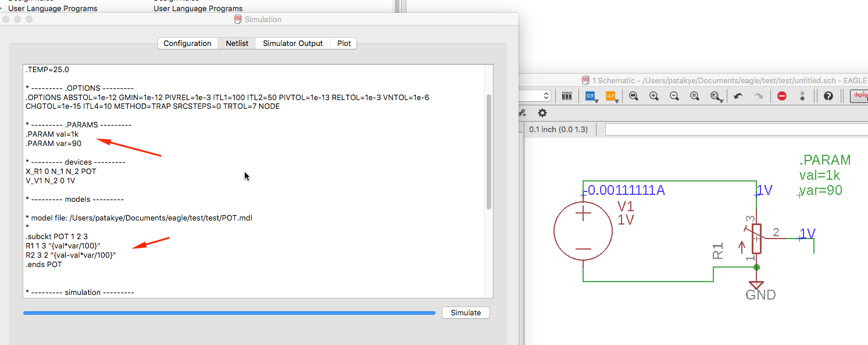Click the red stop command icon
868x345 pixels.
coord(782,96)
